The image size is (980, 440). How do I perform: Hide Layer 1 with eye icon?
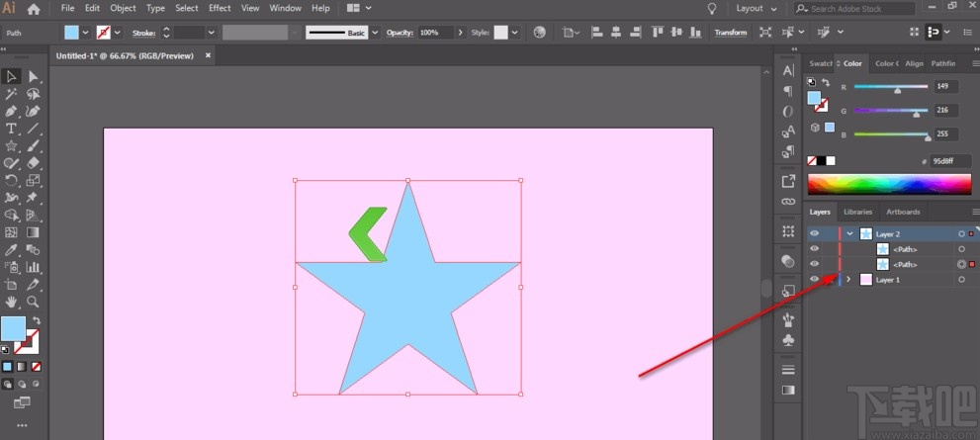(x=815, y=280)
